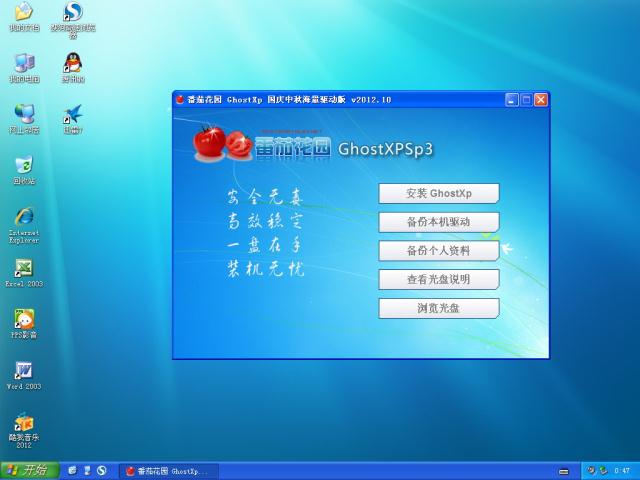Launch Internet Explorer from the desktop

[24, 225]
